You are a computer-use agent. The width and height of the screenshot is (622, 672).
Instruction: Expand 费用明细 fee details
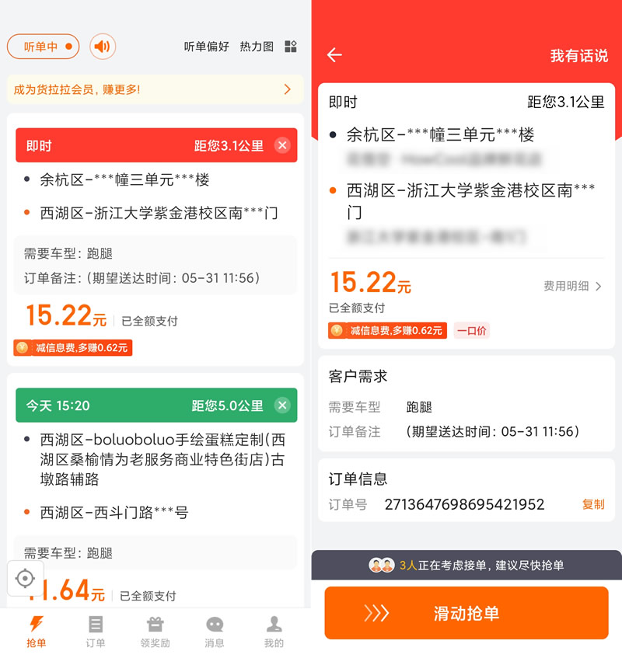tap(573, 286)
